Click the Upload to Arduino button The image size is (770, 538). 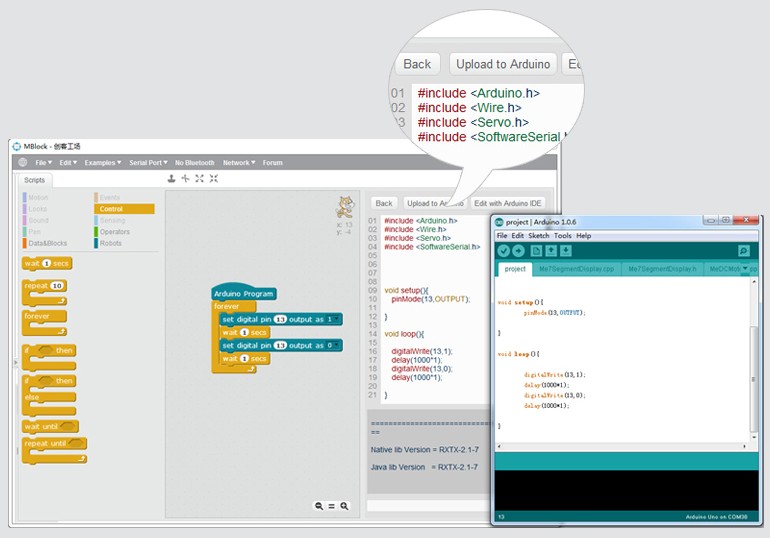(434, 203)
